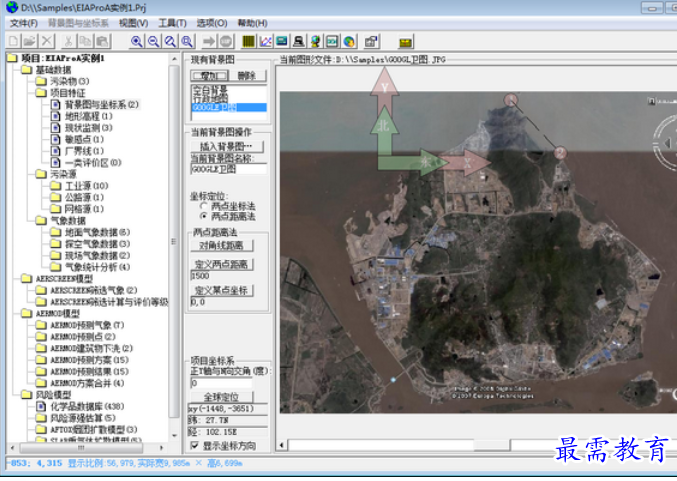The height and width of the screenshot is (481, 677).
Task: Click the Cut scissors toolbar icon
Action: (68, 41)
